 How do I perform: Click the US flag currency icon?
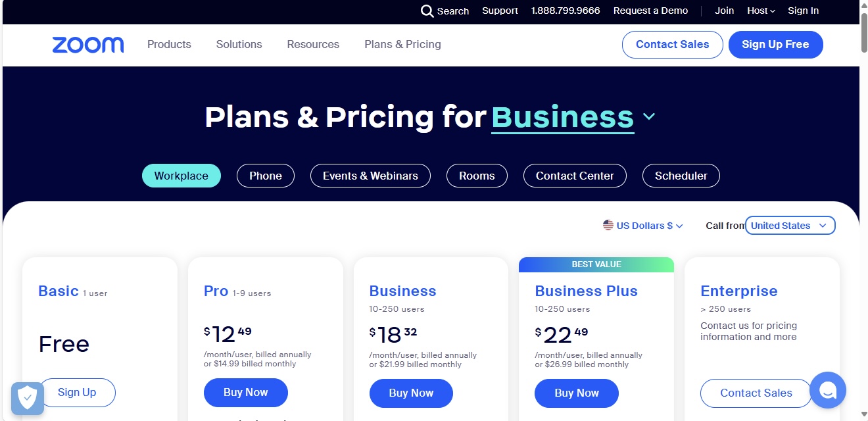coord(608,225)
